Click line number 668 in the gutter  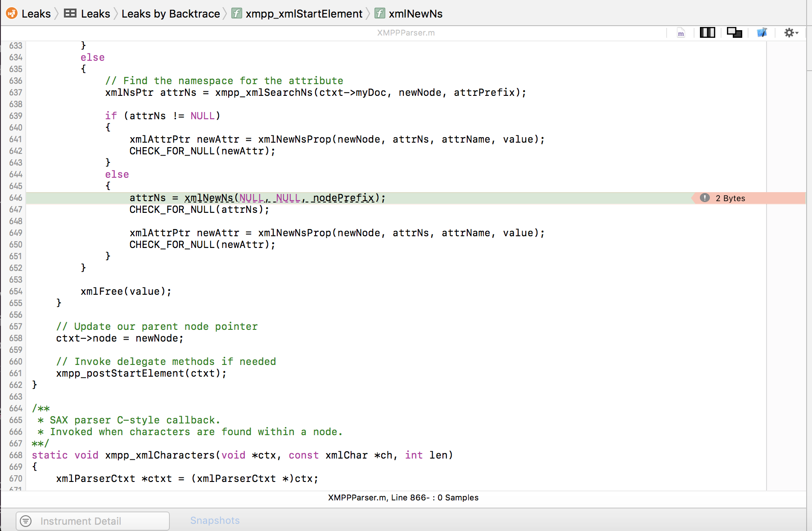pos(16,455)
